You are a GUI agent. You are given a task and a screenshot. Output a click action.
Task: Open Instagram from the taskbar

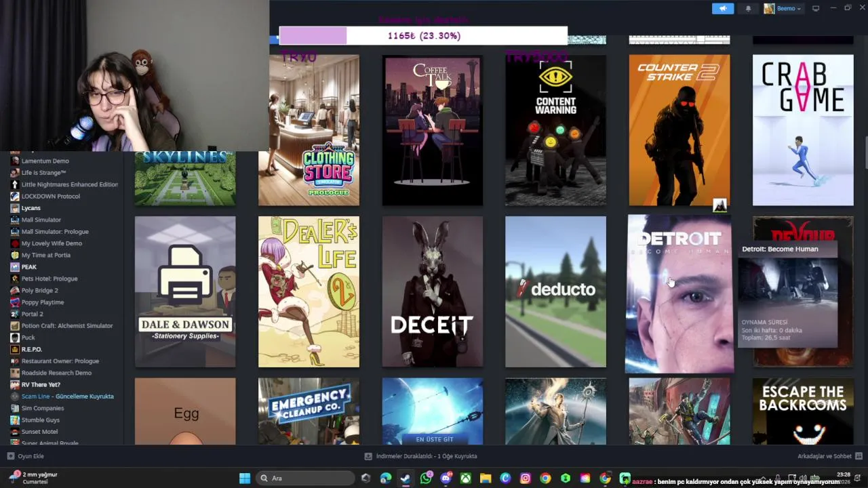pyautogui.click(x=526, y=478)
